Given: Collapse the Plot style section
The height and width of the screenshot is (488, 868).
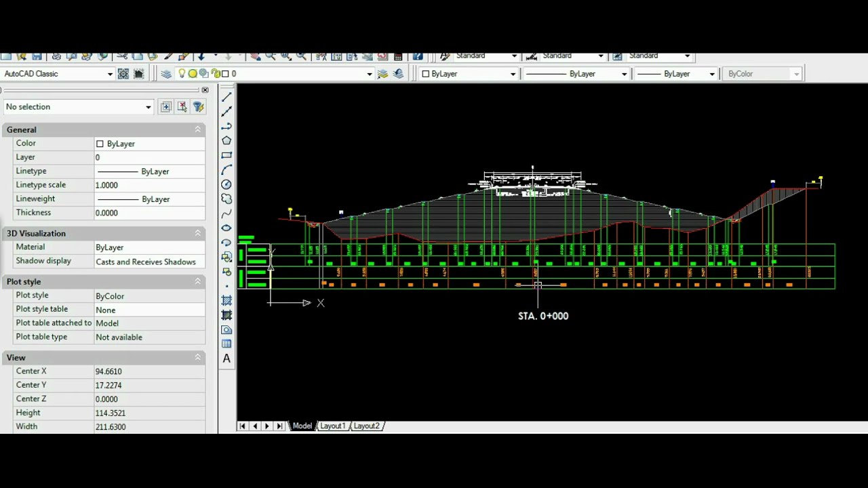Looking at the screenshot, I should (198, 281).
